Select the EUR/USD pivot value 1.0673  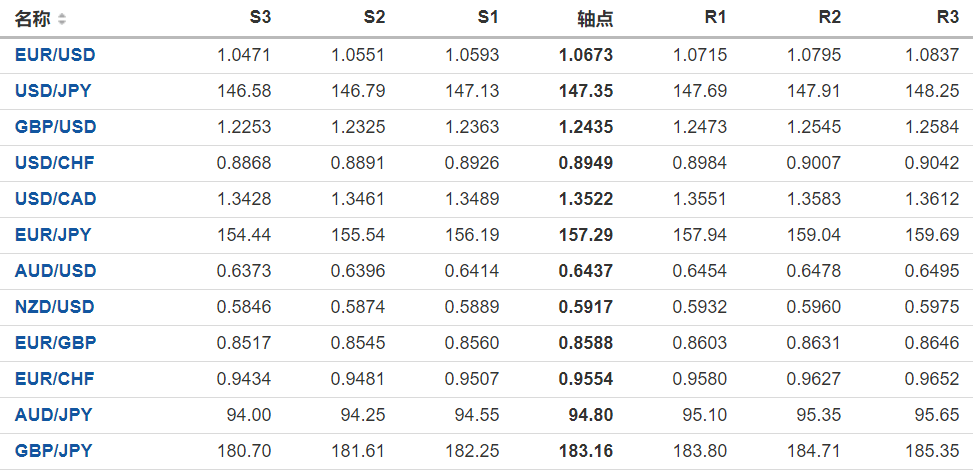(x=586, y=55)
